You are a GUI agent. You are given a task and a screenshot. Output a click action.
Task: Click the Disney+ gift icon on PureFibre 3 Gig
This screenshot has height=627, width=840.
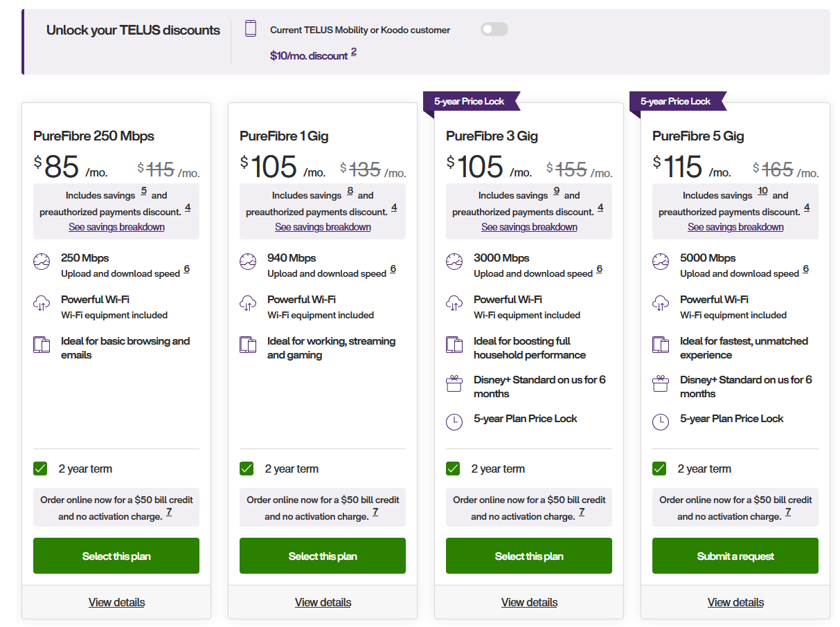click(x=454, y=383)
